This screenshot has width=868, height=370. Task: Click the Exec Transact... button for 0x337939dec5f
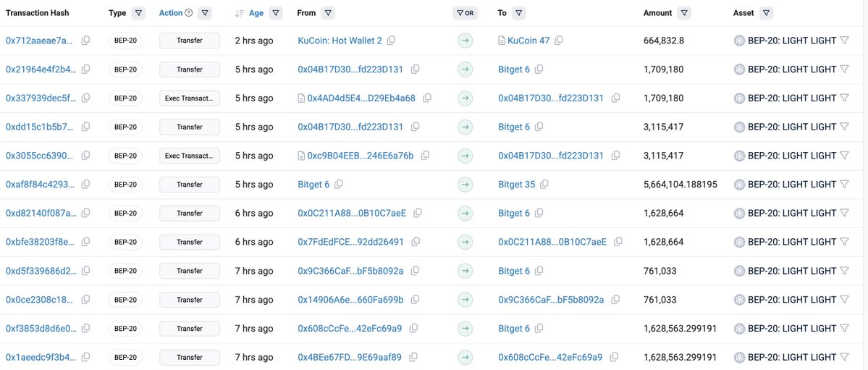189,98
